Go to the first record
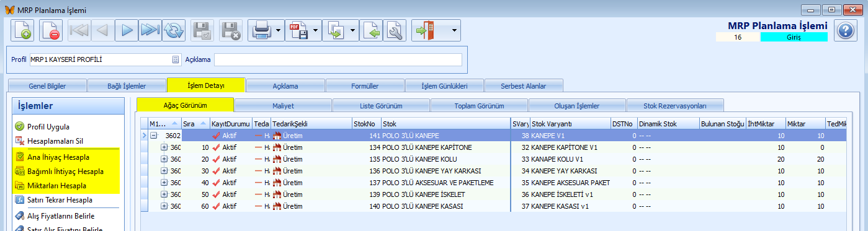Viewport: 868px width, 231px height. (x=79, y=30)
